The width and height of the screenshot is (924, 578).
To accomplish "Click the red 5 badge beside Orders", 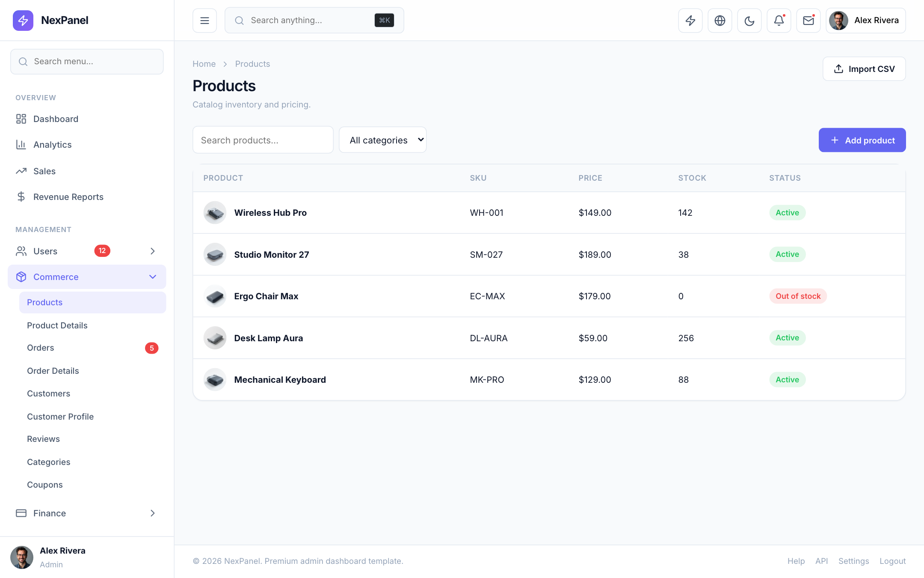I will click(x=151, y=348).
